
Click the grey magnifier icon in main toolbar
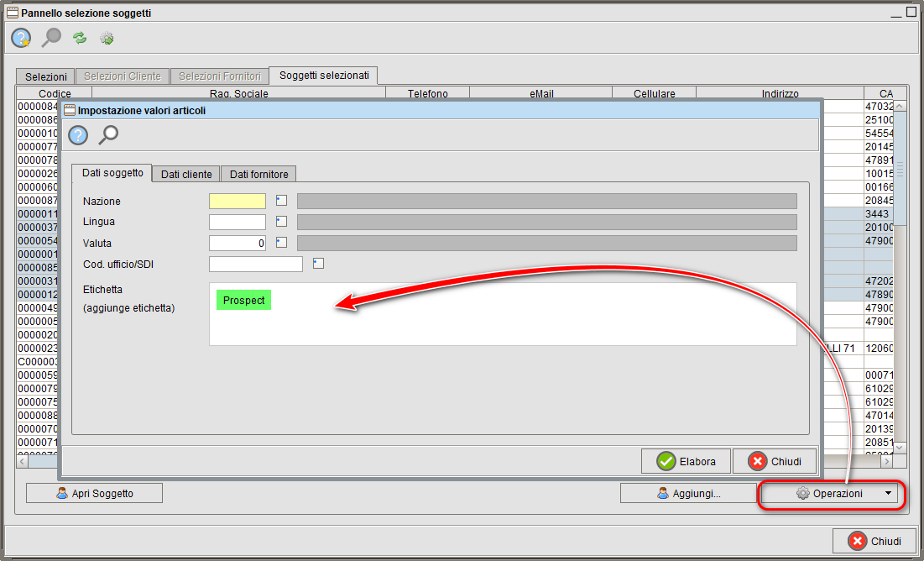pos(51,38)
